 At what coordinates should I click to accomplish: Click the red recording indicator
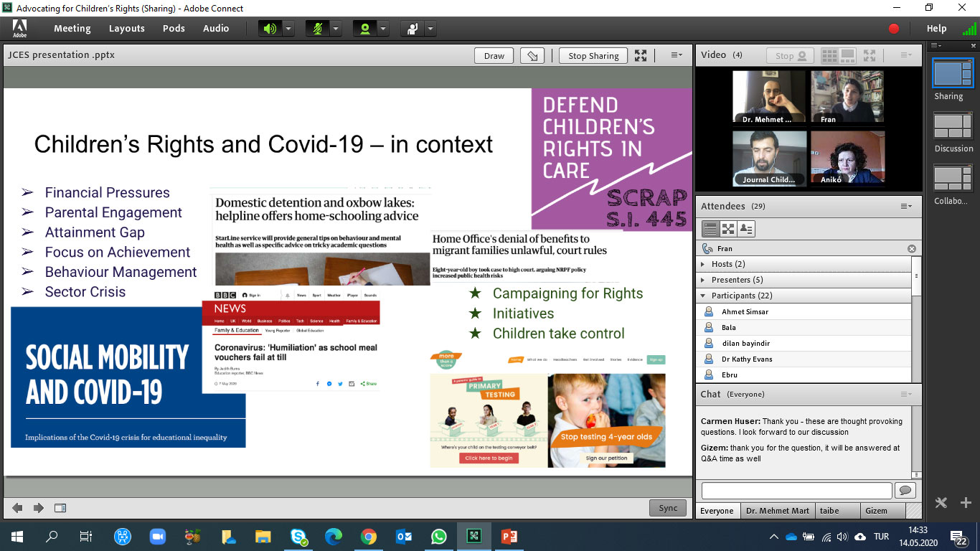pos(894,29)
